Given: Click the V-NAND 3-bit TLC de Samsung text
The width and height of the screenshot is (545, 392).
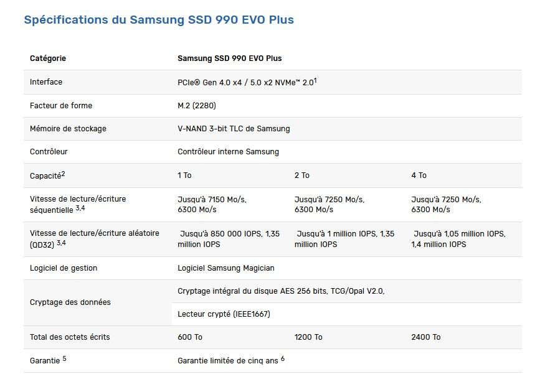Looking at the screenshot, I should [234, 129].
